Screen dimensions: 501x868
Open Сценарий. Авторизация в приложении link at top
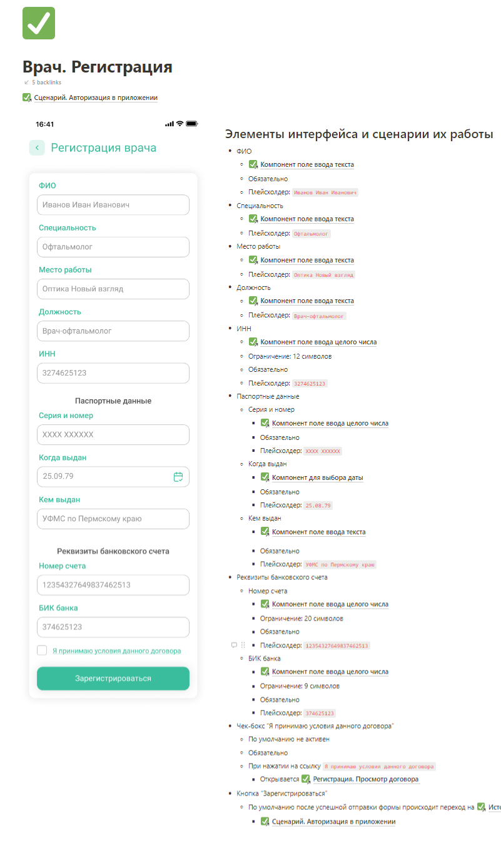[x=96, y=97]
